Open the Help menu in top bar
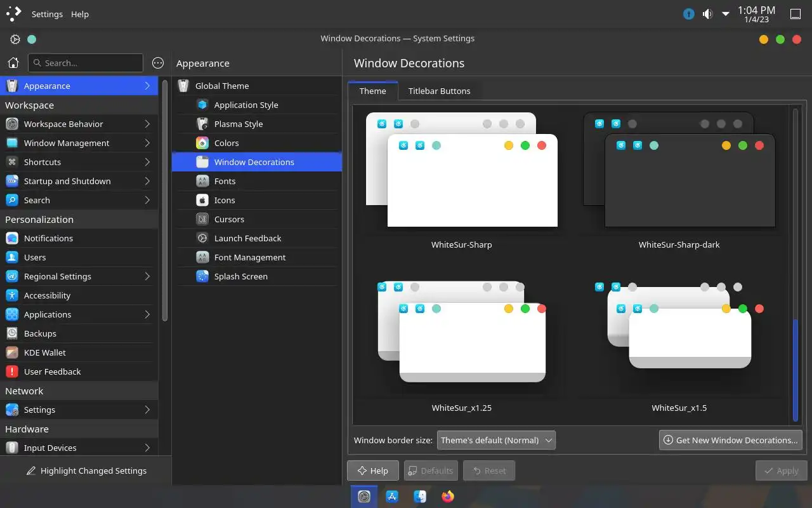 (80, 14)
